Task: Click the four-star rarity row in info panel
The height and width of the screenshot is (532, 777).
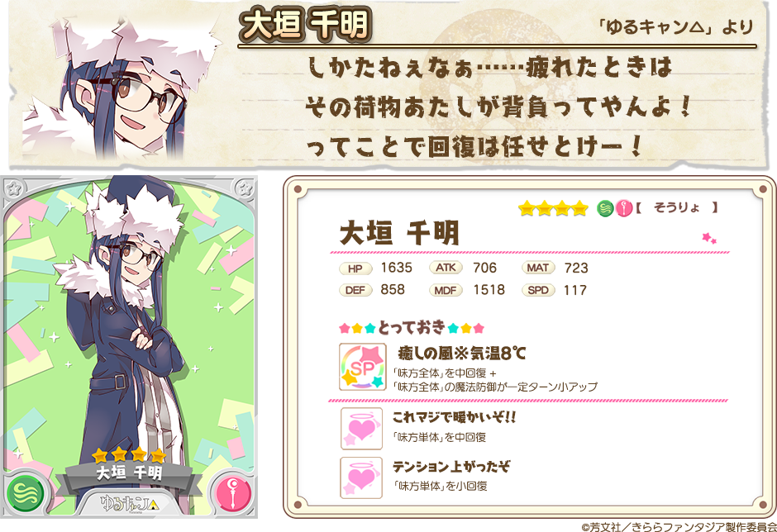Action: coord(553,208)
